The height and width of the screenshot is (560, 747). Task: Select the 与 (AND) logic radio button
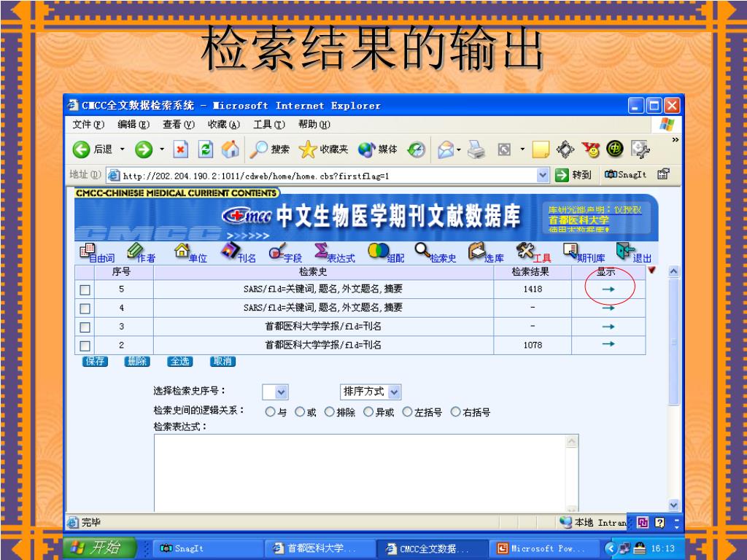point(270,412)
